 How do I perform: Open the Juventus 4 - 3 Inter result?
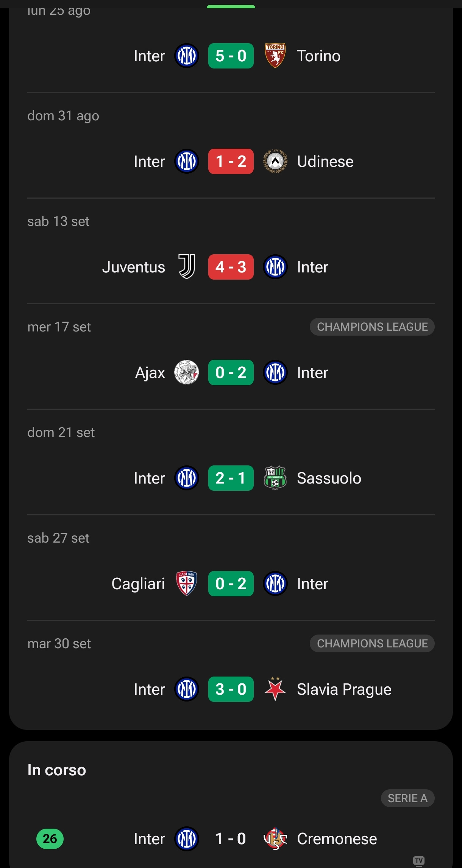[x=231, y=267]
